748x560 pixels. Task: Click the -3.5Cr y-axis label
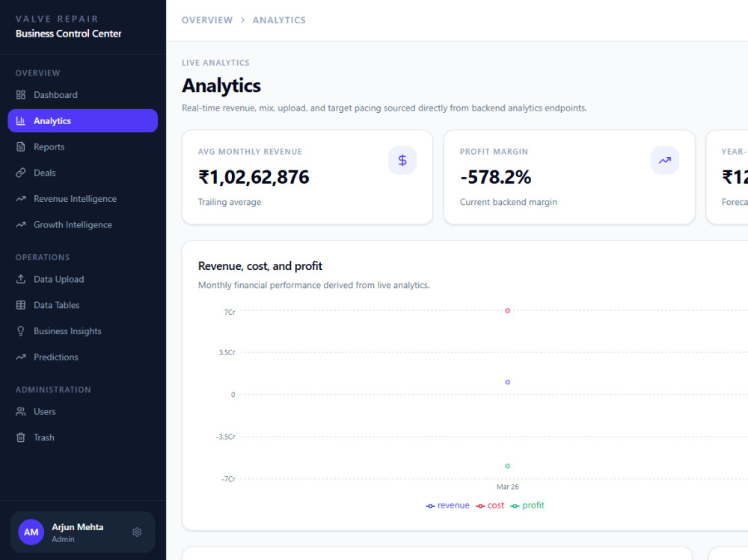tap(226, 437)
